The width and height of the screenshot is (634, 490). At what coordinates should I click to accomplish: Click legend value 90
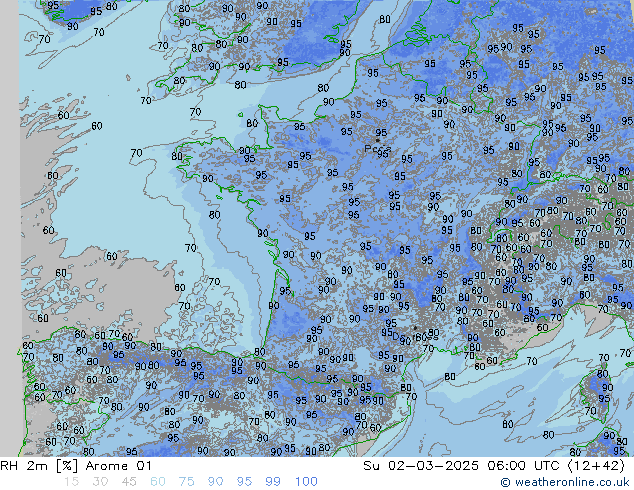pyautogui.click(x=215, y=482)
